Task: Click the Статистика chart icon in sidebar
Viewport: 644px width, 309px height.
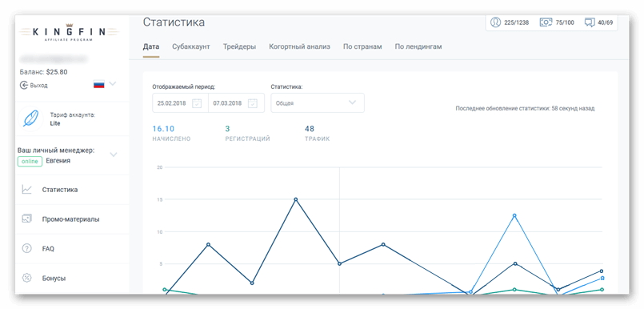Action: (x=27, y=190)
